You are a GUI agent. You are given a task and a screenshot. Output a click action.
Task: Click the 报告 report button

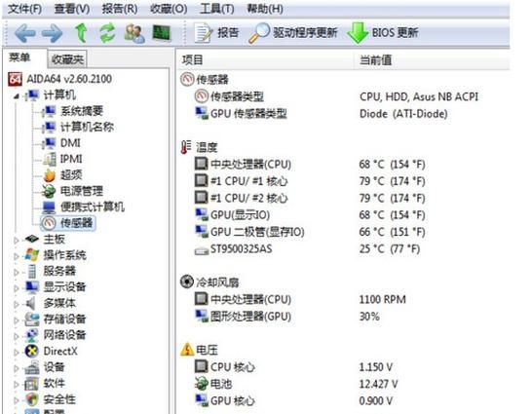click(x=216, y=33)
